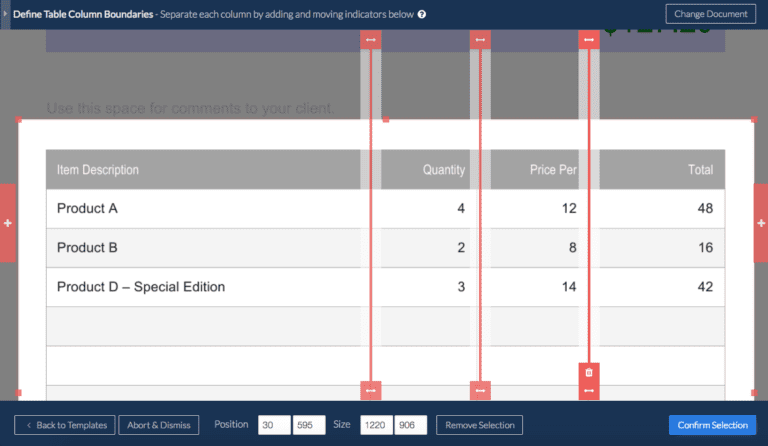Screen dimensions: 768x446
Task: Expand the top-left panel arrow
Action: [x=5, y=14]
